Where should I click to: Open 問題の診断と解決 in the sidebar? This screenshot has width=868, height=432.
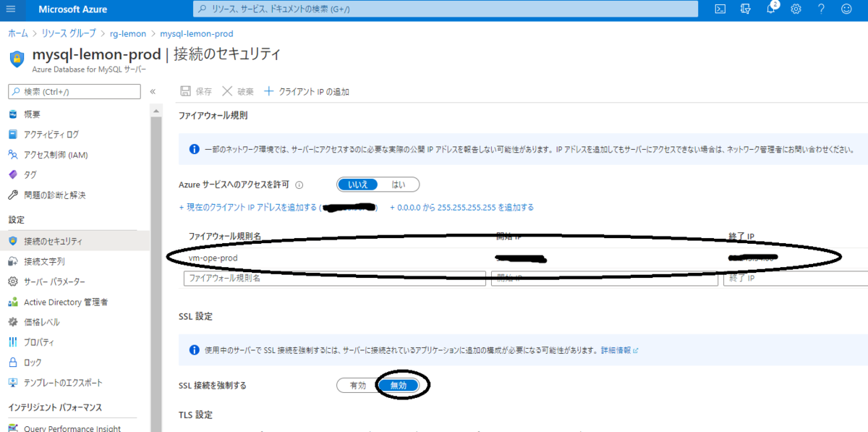click(54, 195)
